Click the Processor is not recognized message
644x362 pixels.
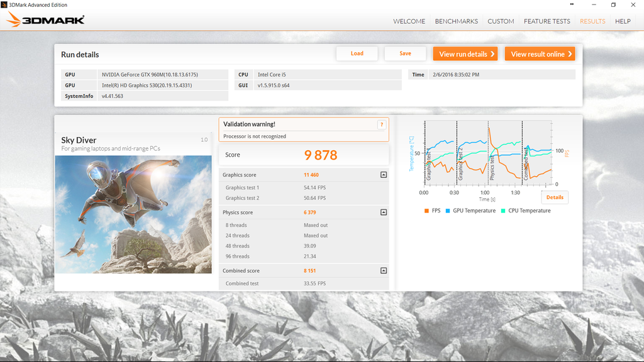tap(255, 136)
